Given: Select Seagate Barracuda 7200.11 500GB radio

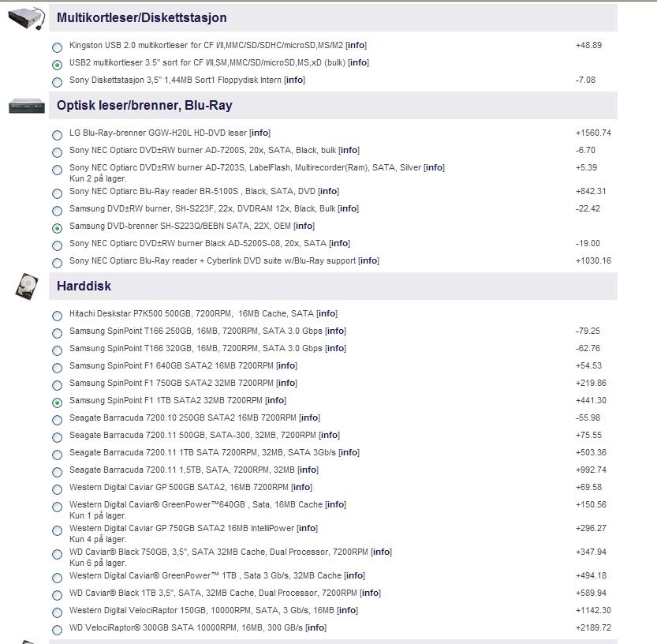Looking at the screenshot, I should 57,437.
